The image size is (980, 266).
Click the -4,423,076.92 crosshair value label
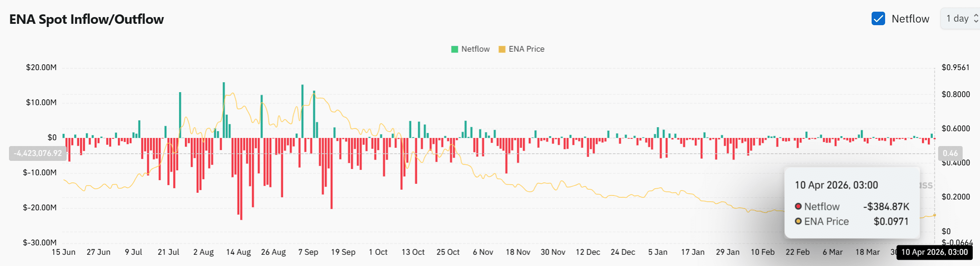point(38,153)
